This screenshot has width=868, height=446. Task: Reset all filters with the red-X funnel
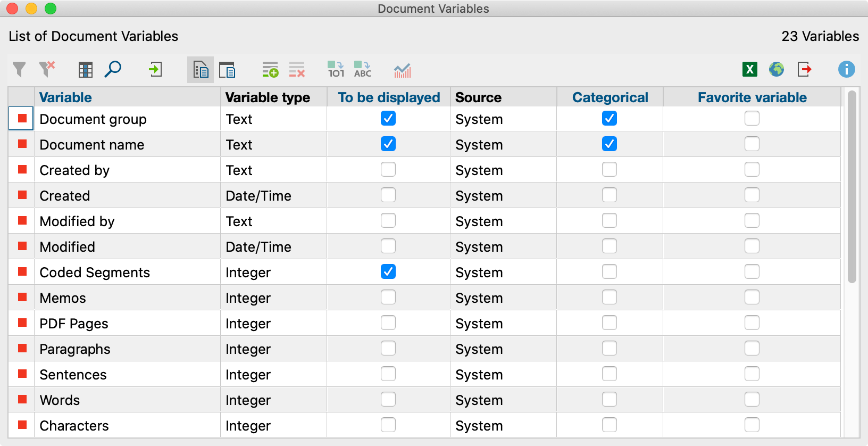pyautogui.click(x=47, y=70)
